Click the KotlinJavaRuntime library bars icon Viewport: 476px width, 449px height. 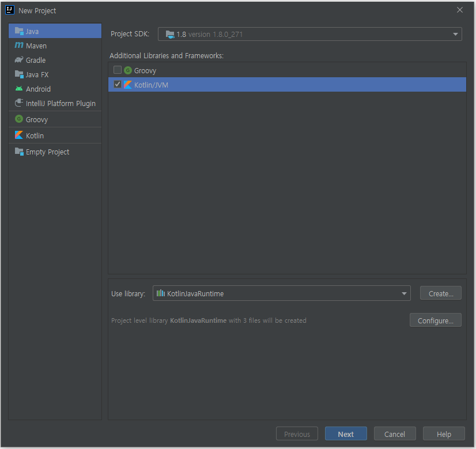point(161,293)
